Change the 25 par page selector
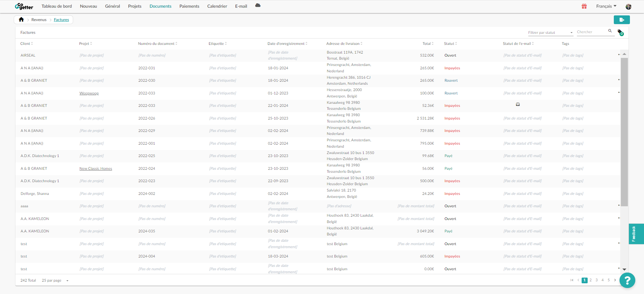 pyautogui.click(x=55, y=280)
